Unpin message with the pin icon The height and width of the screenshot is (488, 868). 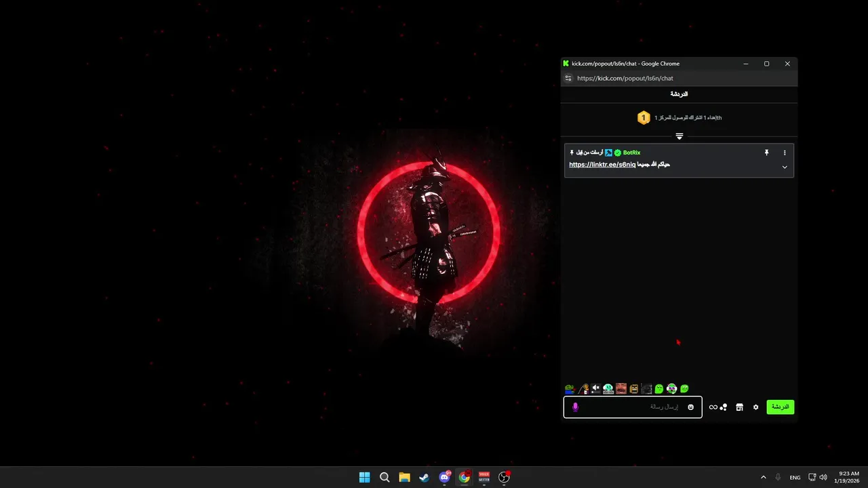point(767,152)
